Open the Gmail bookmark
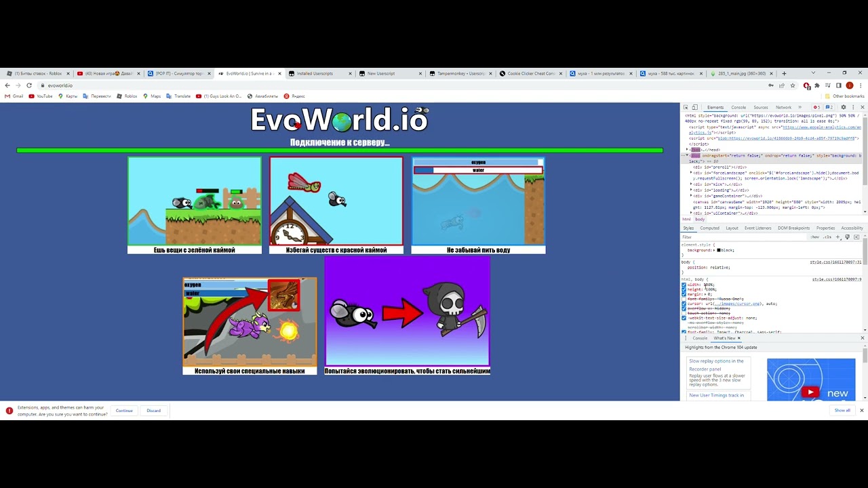 [14, 96]
